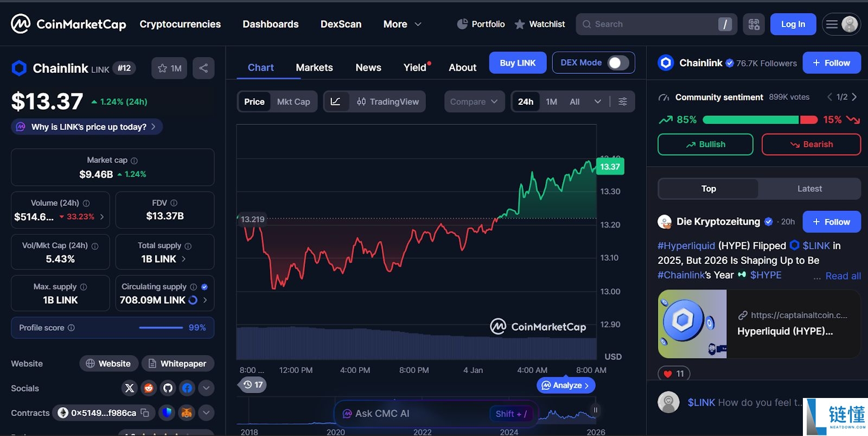Show Market cap info tooltip icon

[135, 161]
